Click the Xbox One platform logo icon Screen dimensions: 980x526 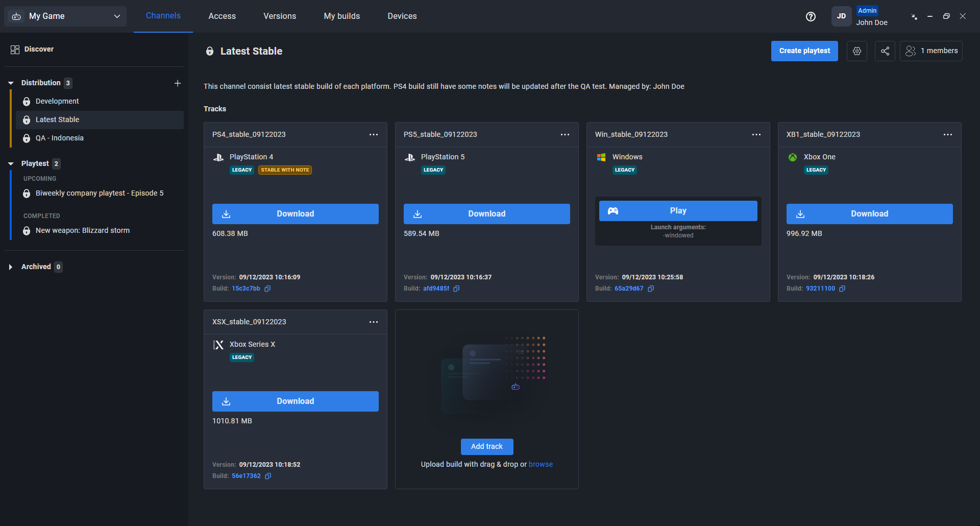(x=793, y=157)
